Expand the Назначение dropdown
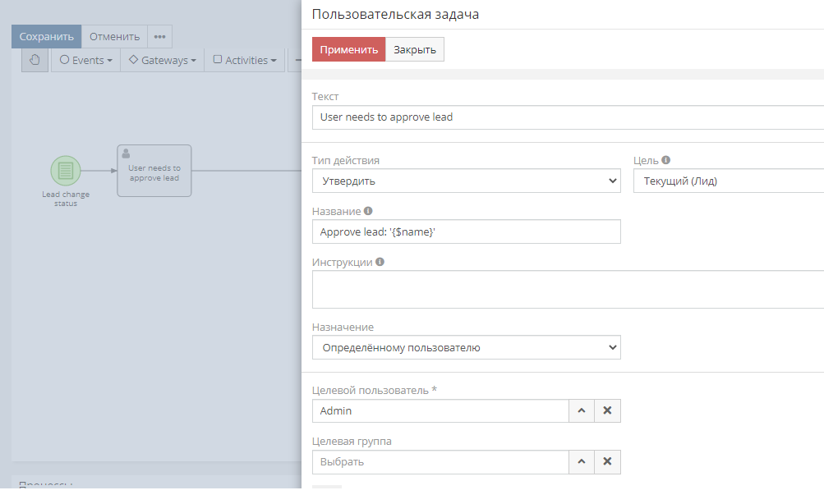The width and height of the screenshot is (824, 504). click(x=466, y=347)
